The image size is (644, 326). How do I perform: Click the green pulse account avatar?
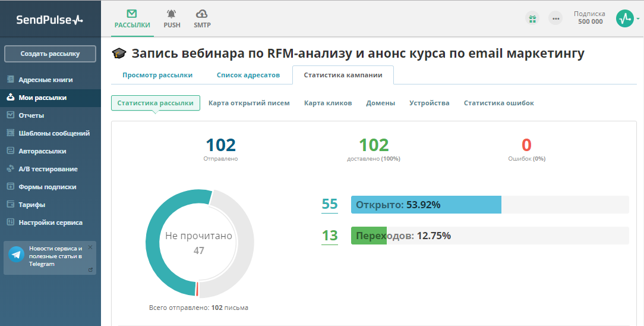click(625, 18)
